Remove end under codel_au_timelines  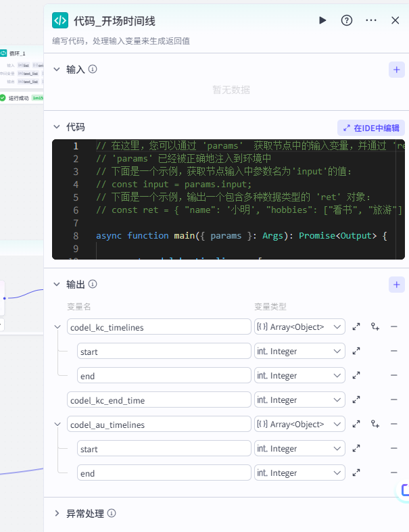393,473
